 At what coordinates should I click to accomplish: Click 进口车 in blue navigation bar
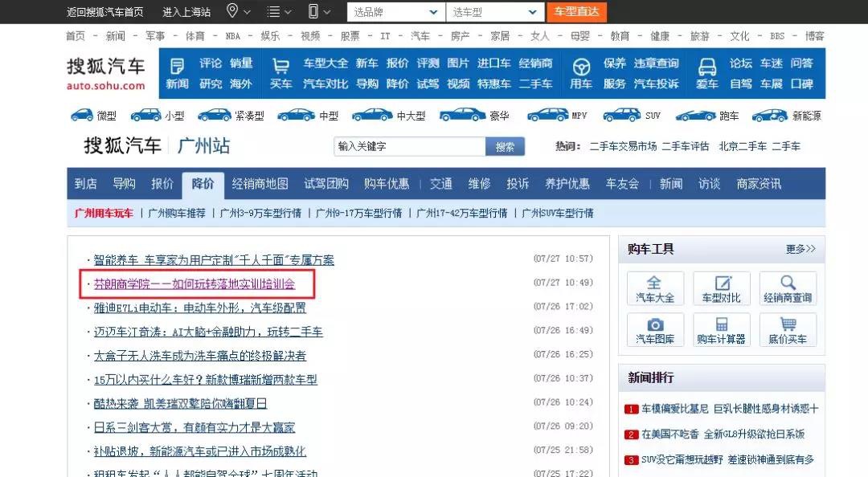(x=493, y=63)
